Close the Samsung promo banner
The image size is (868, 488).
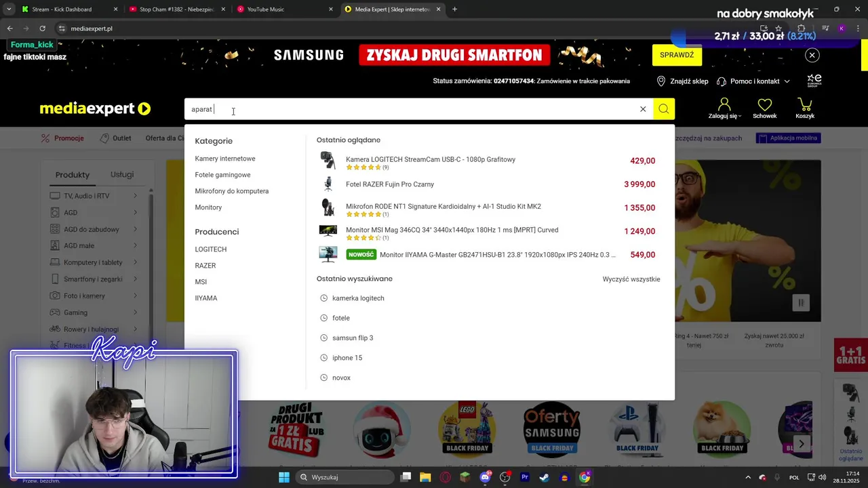[812, 56]
